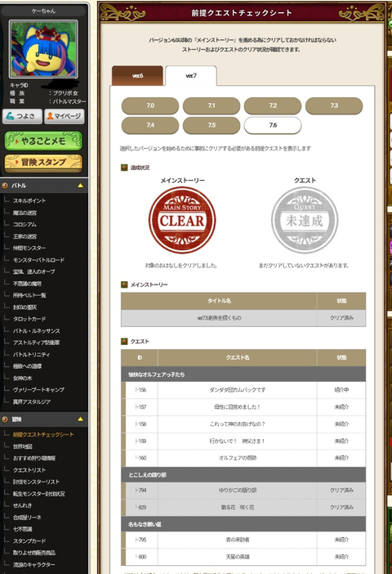Select version 7.2 pill button
392x574 pixels.
pyautogui.click(x=273, y=105)
